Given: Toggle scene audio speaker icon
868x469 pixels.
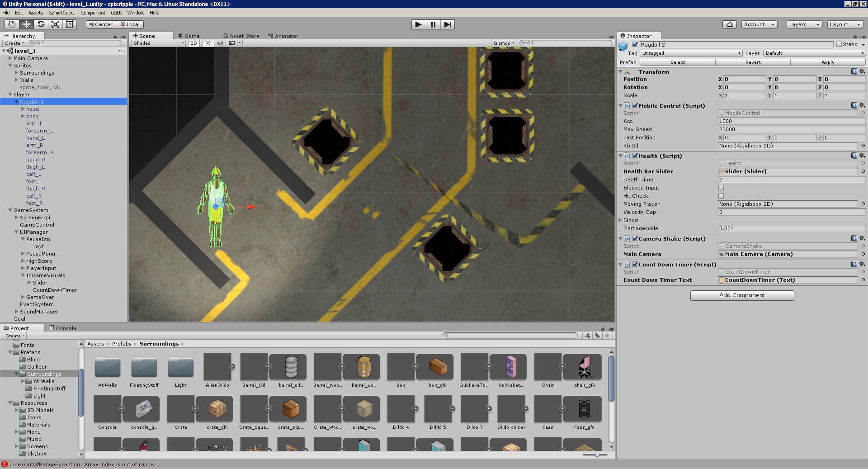Looking at the screenshot, I should (x=220, y=43).
